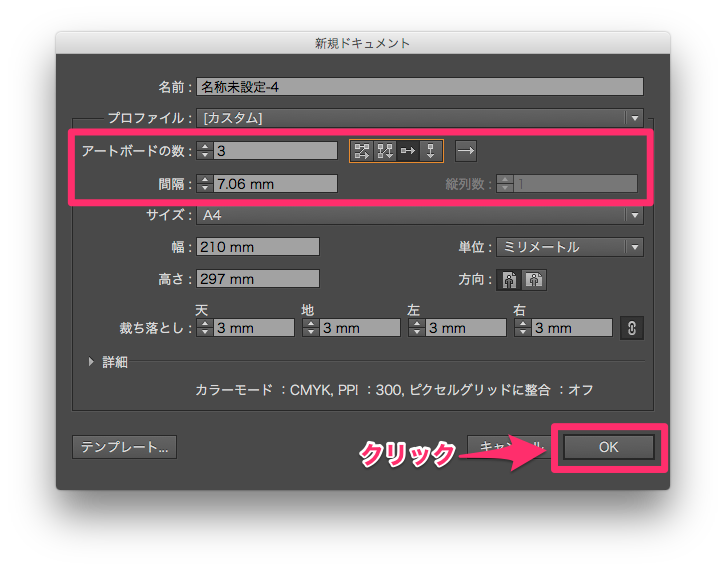726x570 pixels.
Task: Open the 単位 ミリメートル dropdown
Action: 570,247
